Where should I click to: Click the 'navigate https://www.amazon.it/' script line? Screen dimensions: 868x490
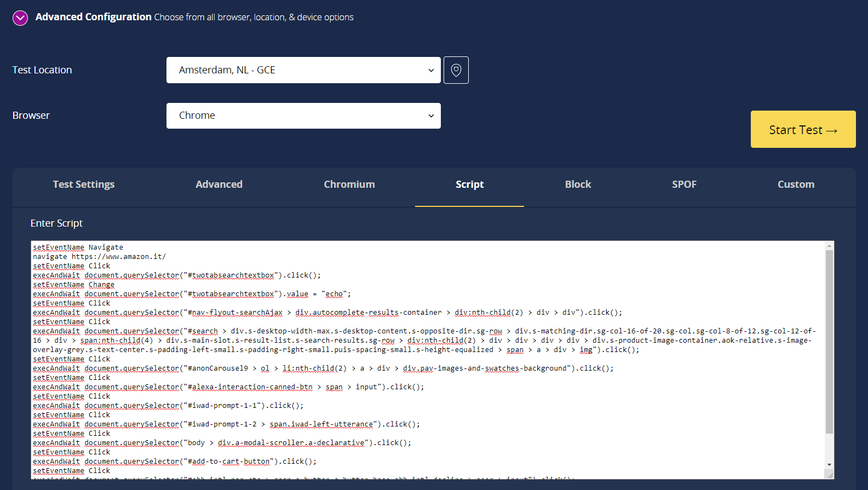click(99, 257)
